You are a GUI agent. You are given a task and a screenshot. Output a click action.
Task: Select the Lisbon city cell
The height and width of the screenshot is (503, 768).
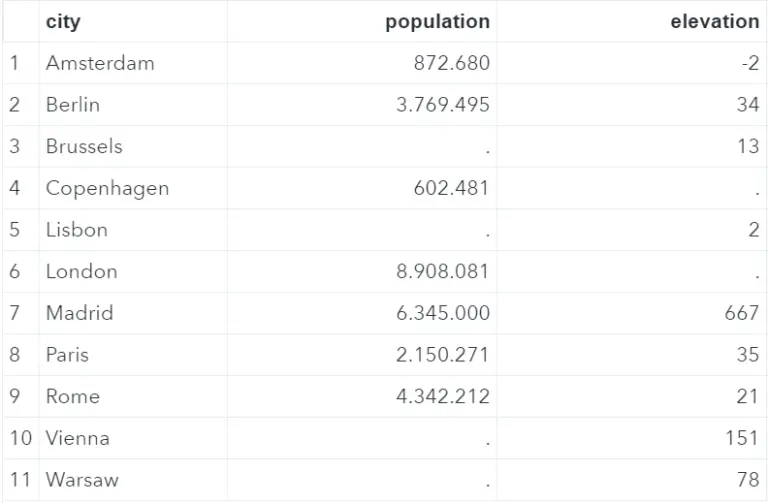[x=133, y=230]
